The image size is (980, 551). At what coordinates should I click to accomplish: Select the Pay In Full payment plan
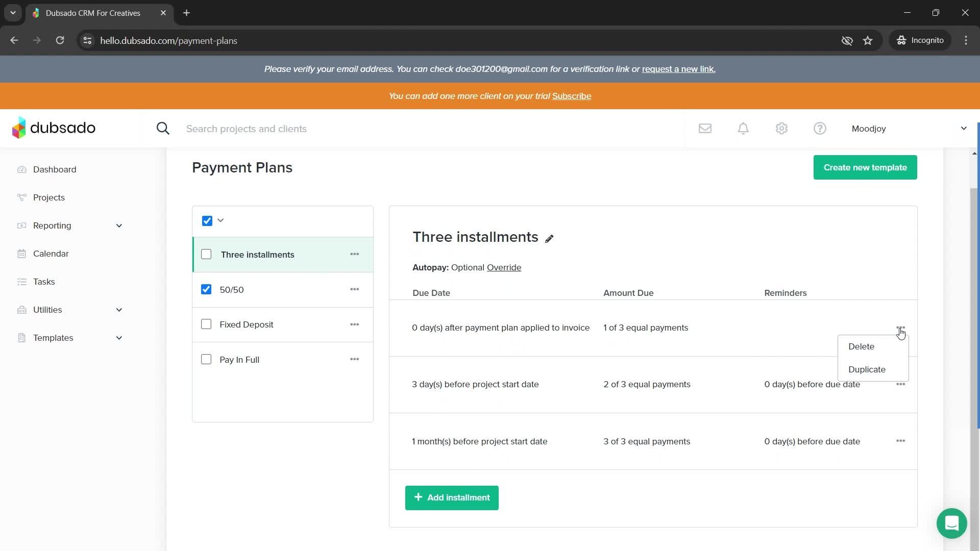239,360
